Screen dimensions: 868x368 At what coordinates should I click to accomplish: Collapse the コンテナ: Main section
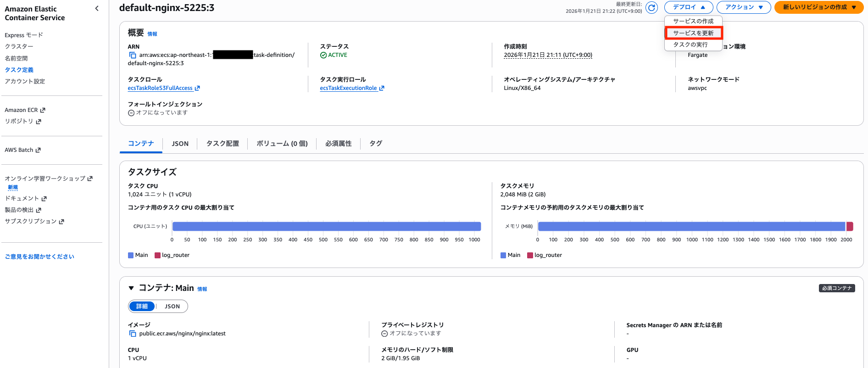pyautogui.click(x=131, y=288)
